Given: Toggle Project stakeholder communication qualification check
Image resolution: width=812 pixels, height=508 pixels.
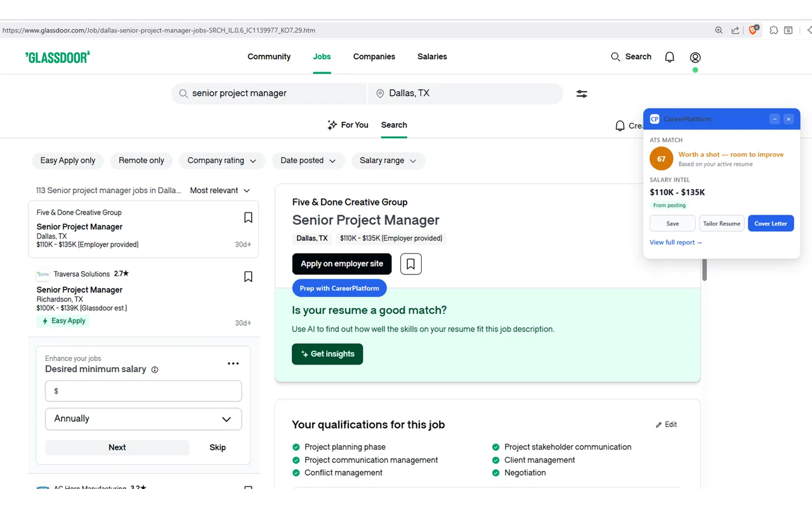Looking at the screenshot, I should pyautogui.click(x=496, y=447).
